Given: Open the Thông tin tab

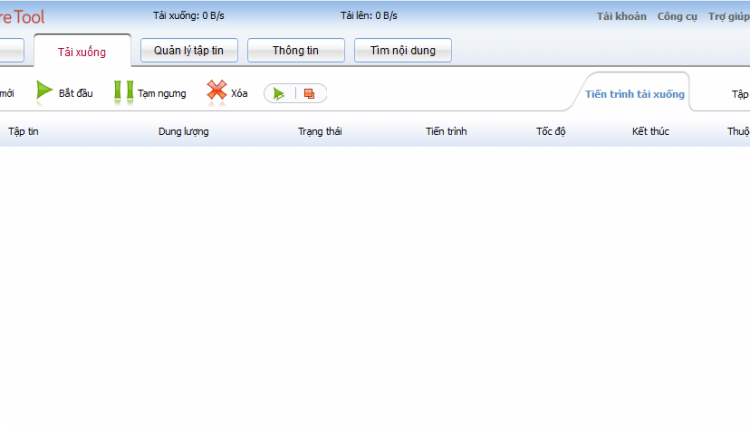Looking at the screenshot, I should [x=296, y=50].
